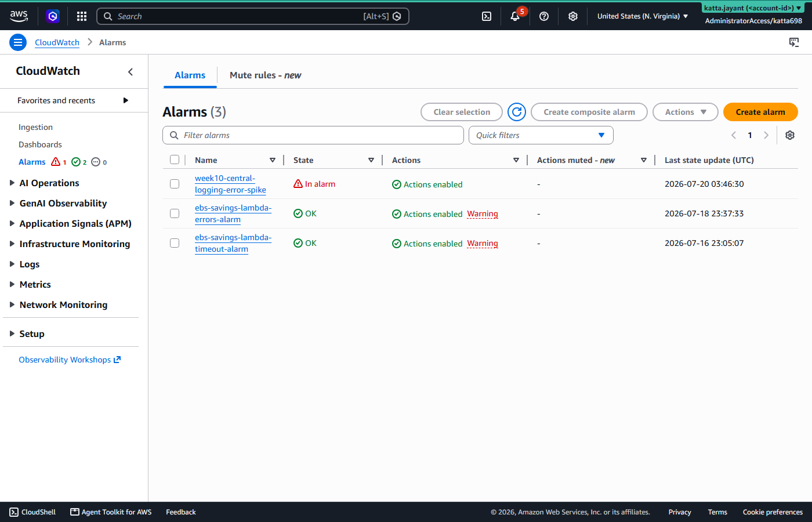This screenshot has height=522, width=812.
Task: Open the AWS home logo
Action: (x=19, y=16)
